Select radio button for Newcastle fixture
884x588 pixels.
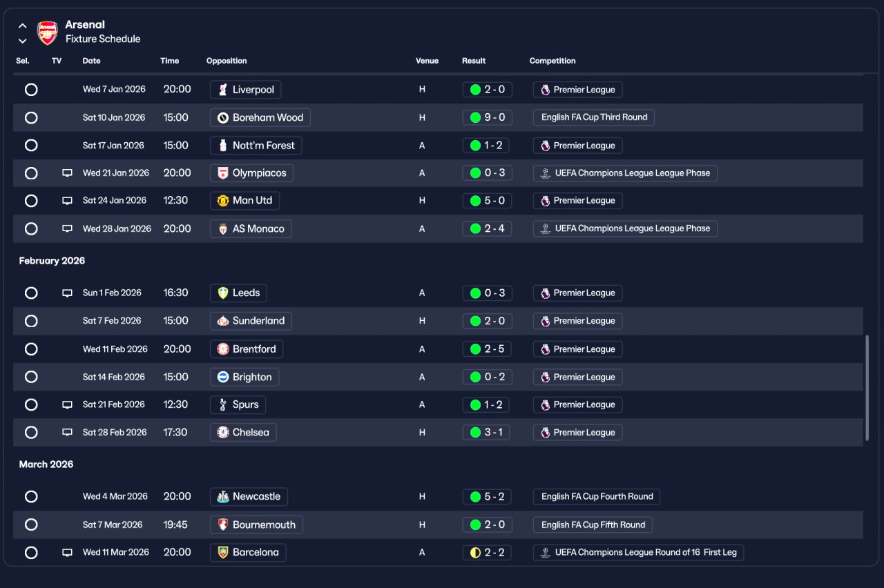(31, 497)
